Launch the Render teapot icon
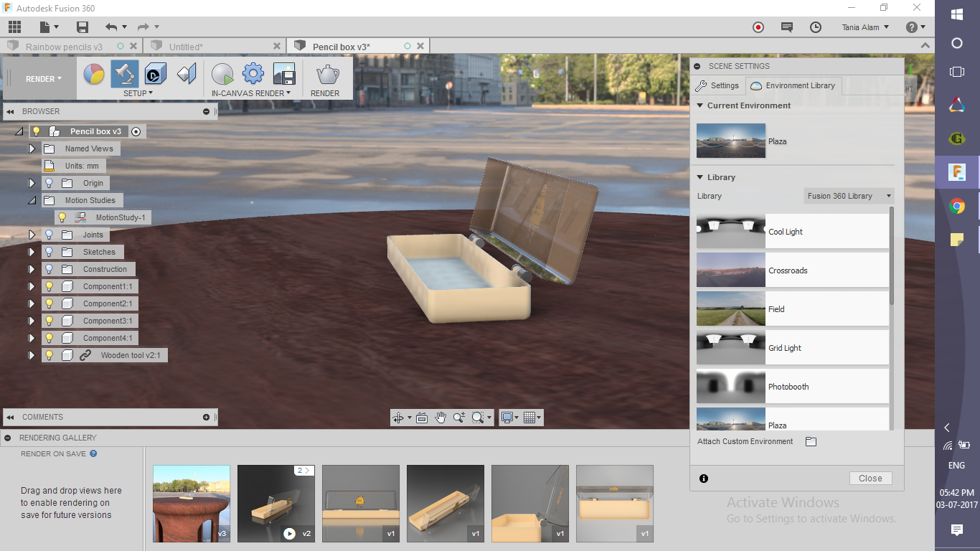 click(x=328, y=74)
